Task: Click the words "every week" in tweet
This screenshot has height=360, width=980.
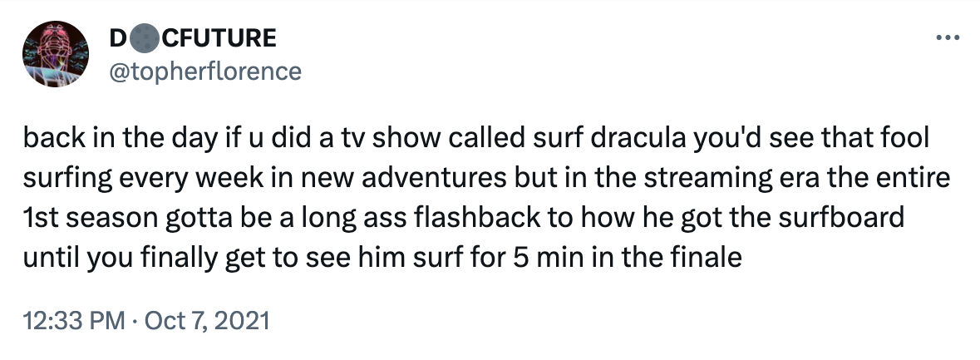Action: [x=175, y=178]
